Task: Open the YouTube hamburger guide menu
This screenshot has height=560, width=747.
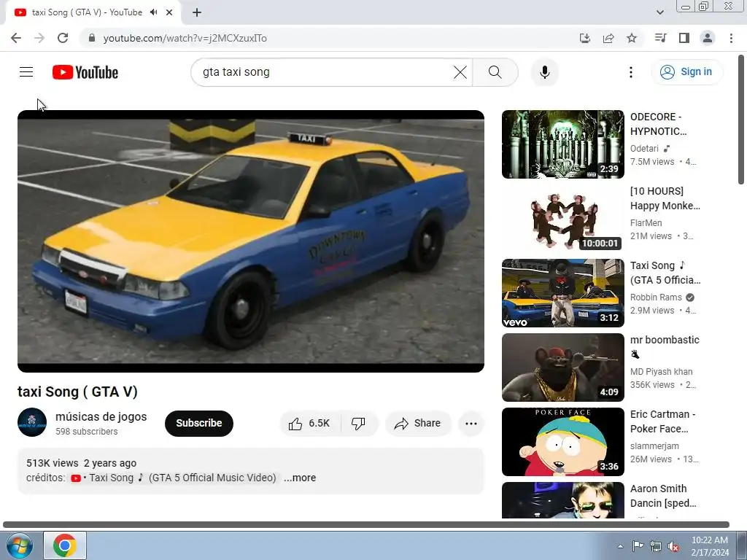Action: [x=26, y=72]
